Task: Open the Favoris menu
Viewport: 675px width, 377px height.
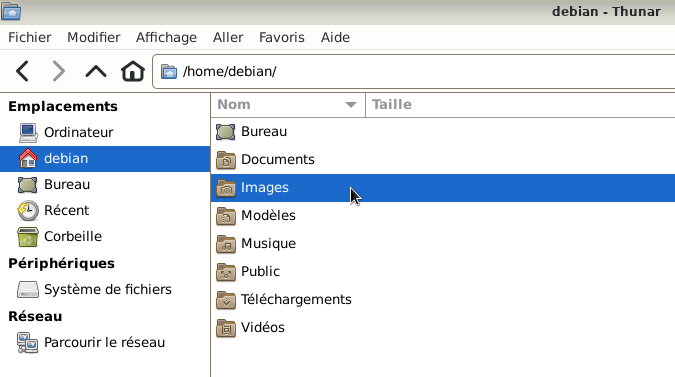Action: pyautogui.click(x=282, y=37)
